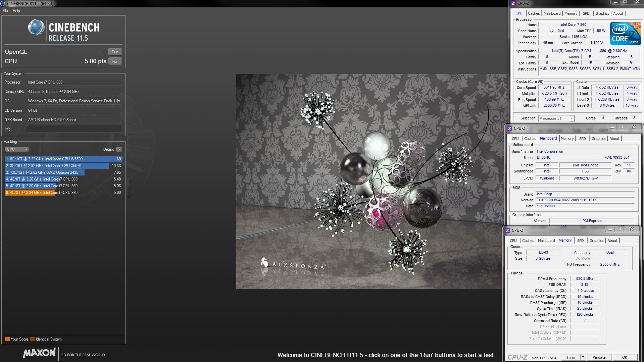
Task: Select Core i7 960 ranking entry
Action: pos(63,179)
